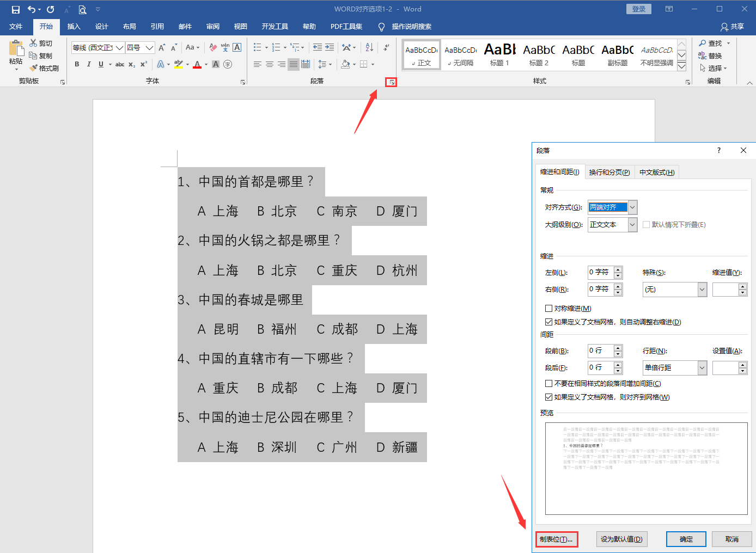Apply the 标题 1 style
The width and height of the screenshot is (756, 553).
tap(499, 54)
